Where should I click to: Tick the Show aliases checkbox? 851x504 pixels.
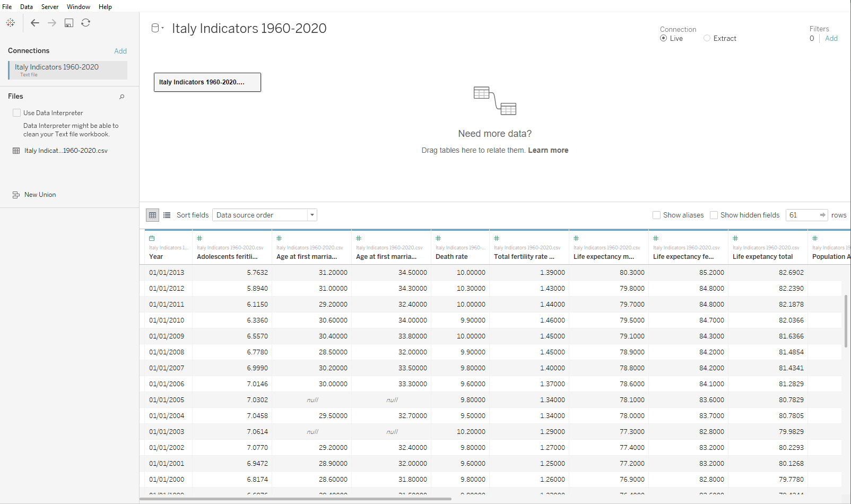[657, 215]
